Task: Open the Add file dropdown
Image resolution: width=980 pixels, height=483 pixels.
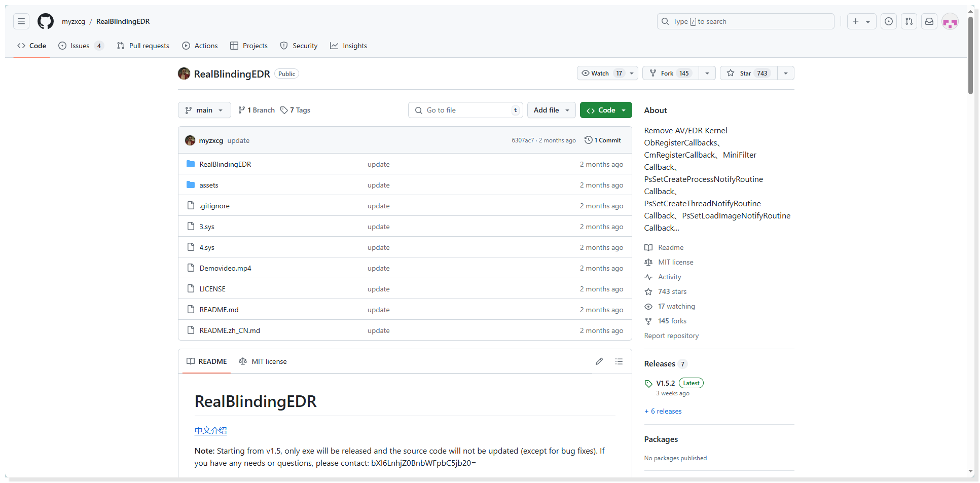Action: pyautogui.click(x=551, y=110)
